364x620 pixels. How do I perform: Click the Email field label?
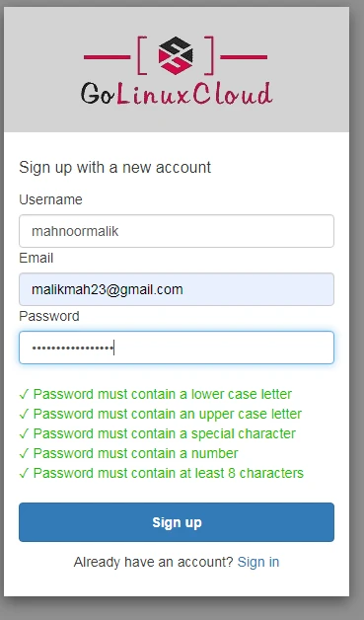pyautogui.click(x=36, y=259)
